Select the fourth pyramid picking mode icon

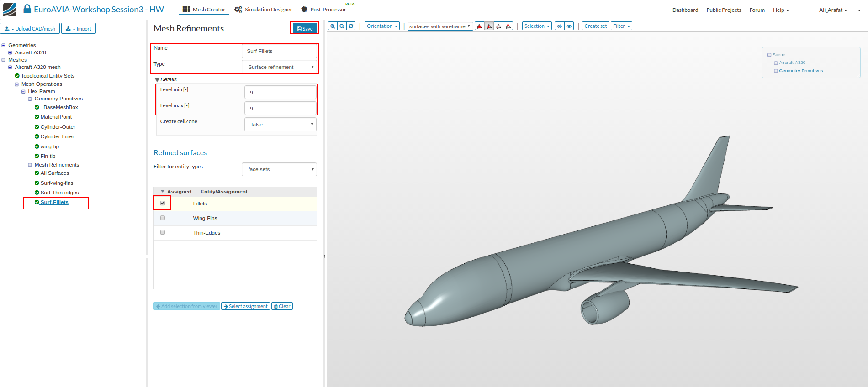pyautogui.click(x=508, y=26)
